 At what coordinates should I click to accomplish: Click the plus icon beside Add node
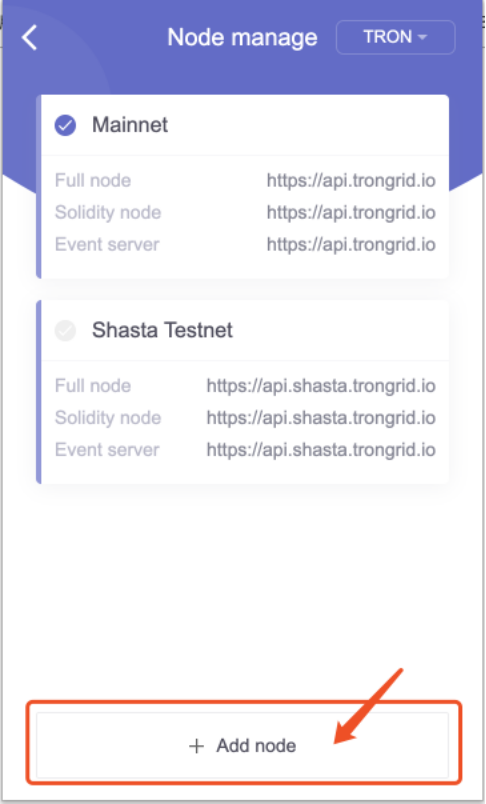coord(196,746)
